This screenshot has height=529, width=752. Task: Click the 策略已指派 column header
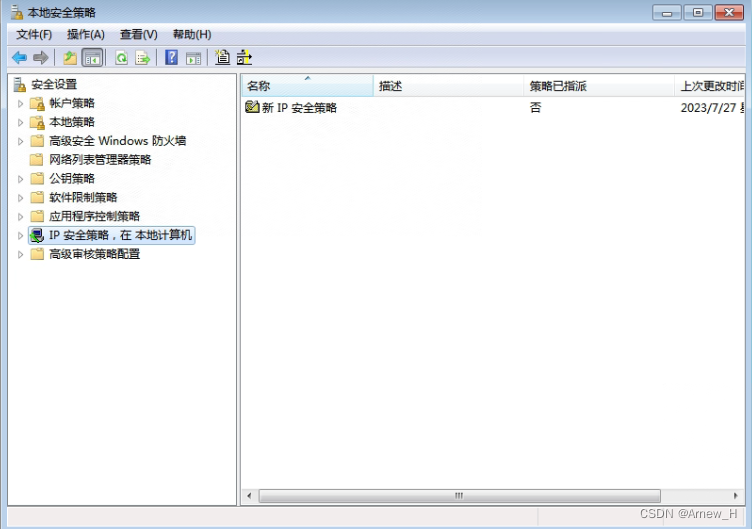click(x=599, y=86)
